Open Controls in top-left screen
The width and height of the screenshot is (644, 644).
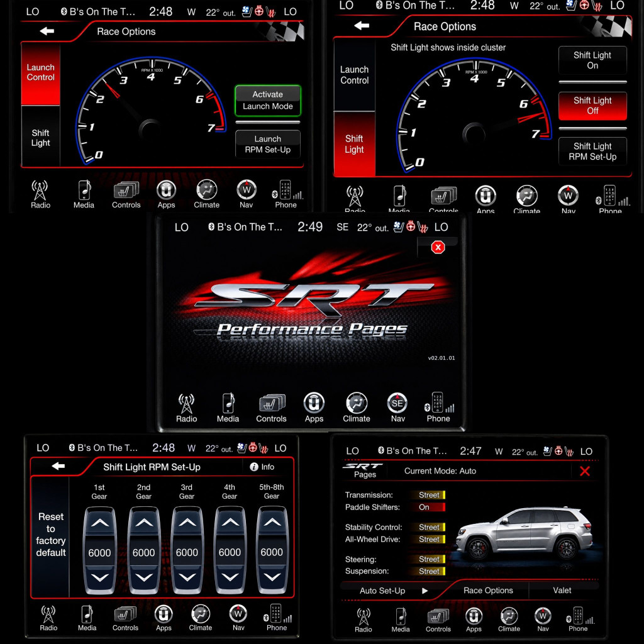coord(126,195)
